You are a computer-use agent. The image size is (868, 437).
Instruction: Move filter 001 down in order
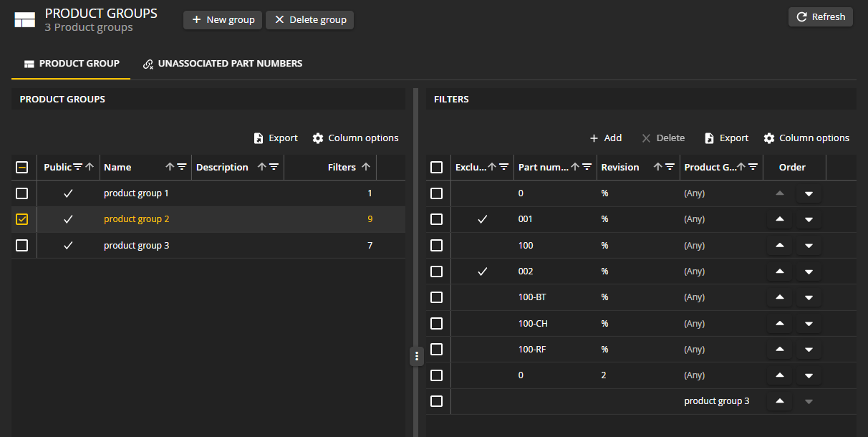(809, 219)
